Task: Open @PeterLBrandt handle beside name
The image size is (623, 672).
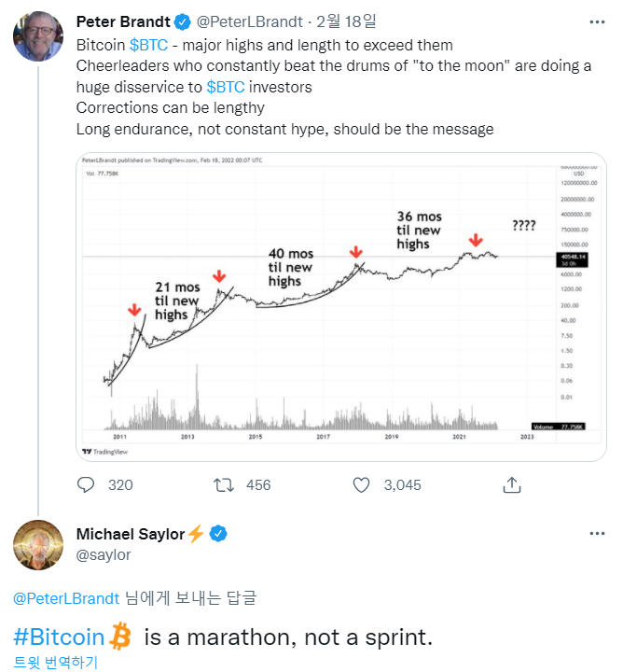Action: (x=249, y=21)
